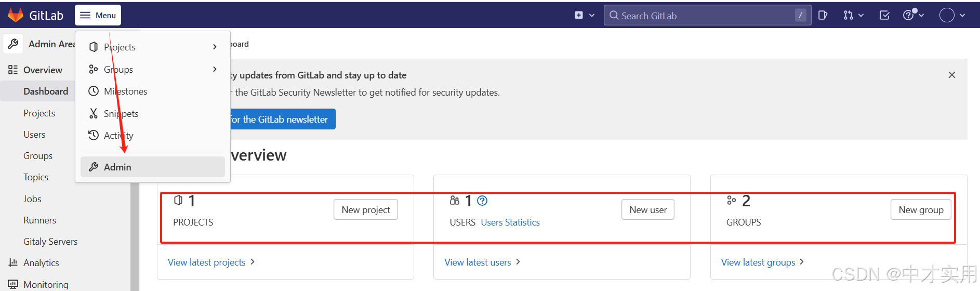
Task: Open View latest groups link
Action: tap(758, 262)
